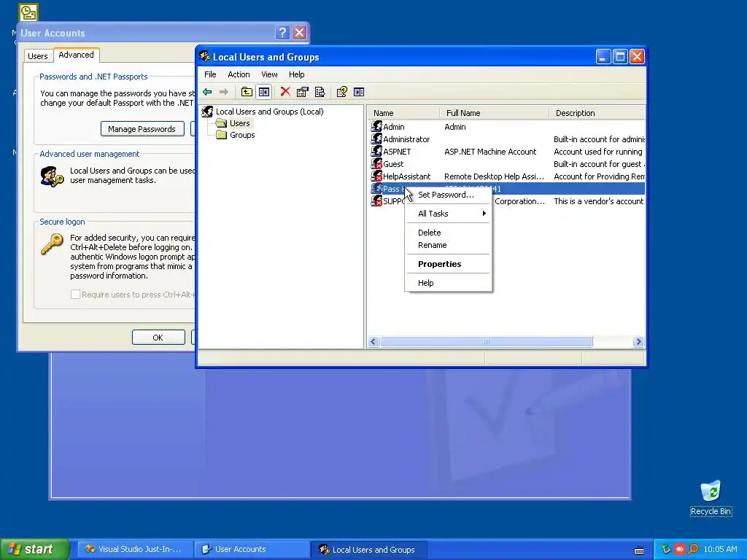
Task: Go back using the toolbar Back arrow
Action: [x=207, y=92]
